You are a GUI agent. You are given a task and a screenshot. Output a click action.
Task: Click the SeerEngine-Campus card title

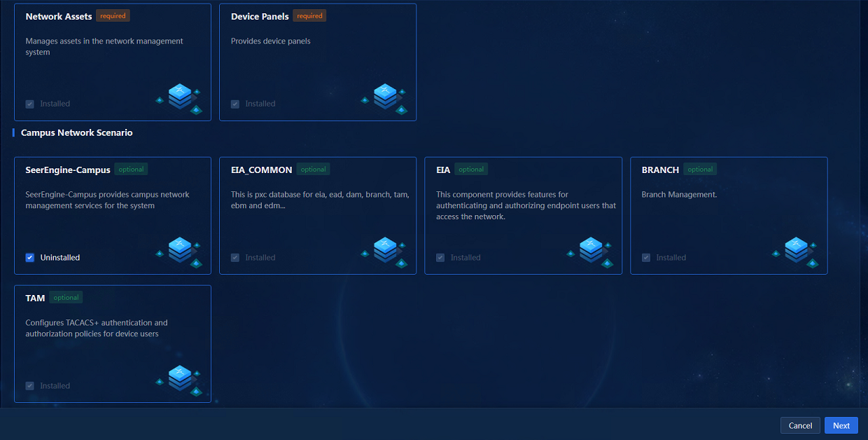pos(68,170)
